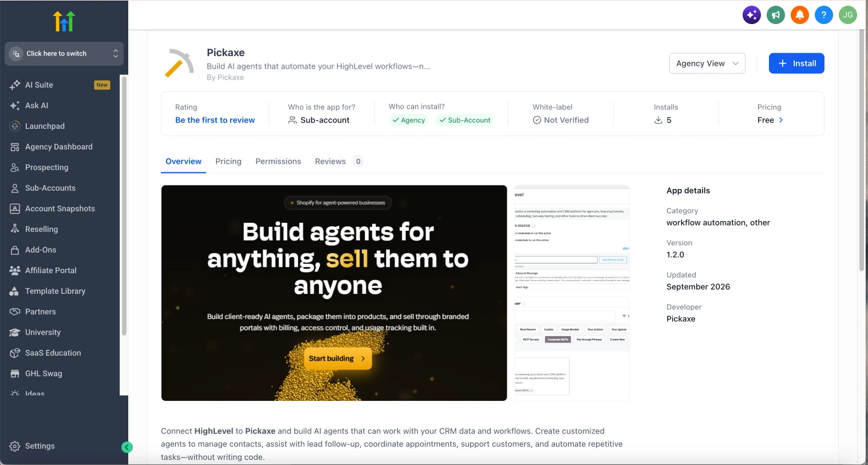Image resolution: width=868 pixels, height=465 pixels.
Task: Click the Template Library shapes icon
Action: coord(15,291)
